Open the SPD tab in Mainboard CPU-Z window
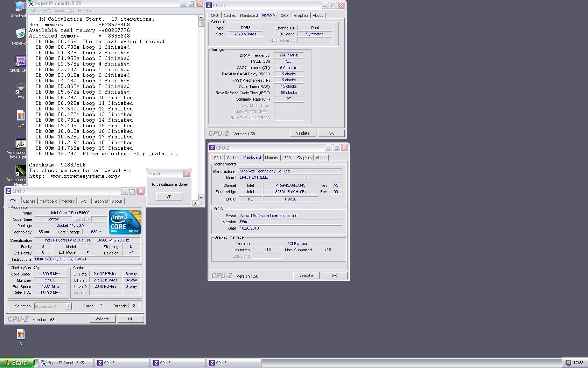This screenshot has width=588, height=368. pyautogui.click(x=288, y=158)
